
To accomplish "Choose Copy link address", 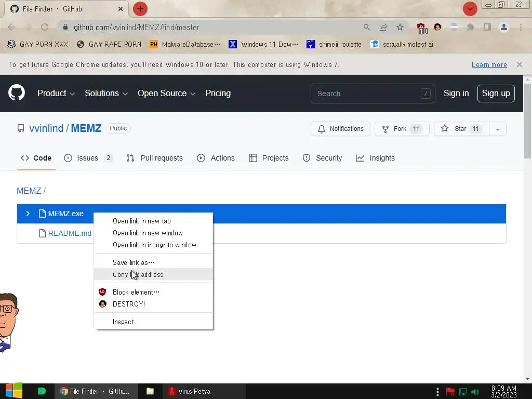I will (153, 274).
